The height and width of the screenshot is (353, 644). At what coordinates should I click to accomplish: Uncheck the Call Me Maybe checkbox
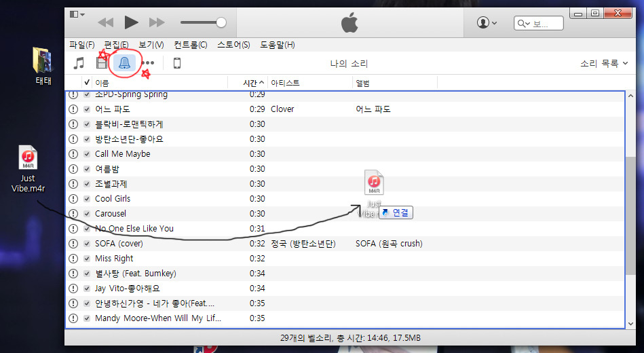(x=87, y=154)
